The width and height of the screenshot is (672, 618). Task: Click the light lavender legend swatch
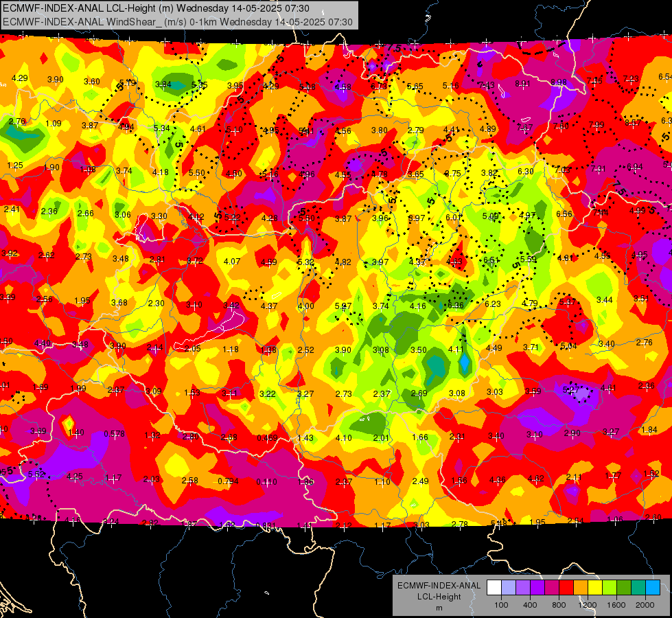pyautogui.click(x=509, y=588)
